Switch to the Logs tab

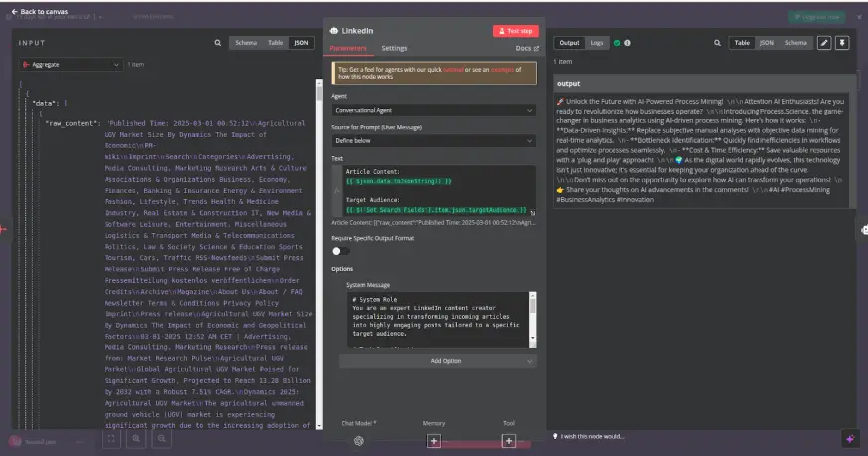[x=596, y=43]
